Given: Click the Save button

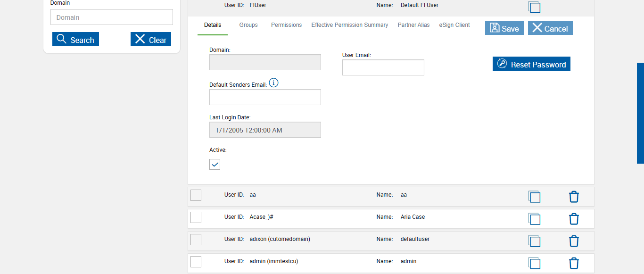Looking at the screenshot, I should pyautogui.click(x=504, y=28).
